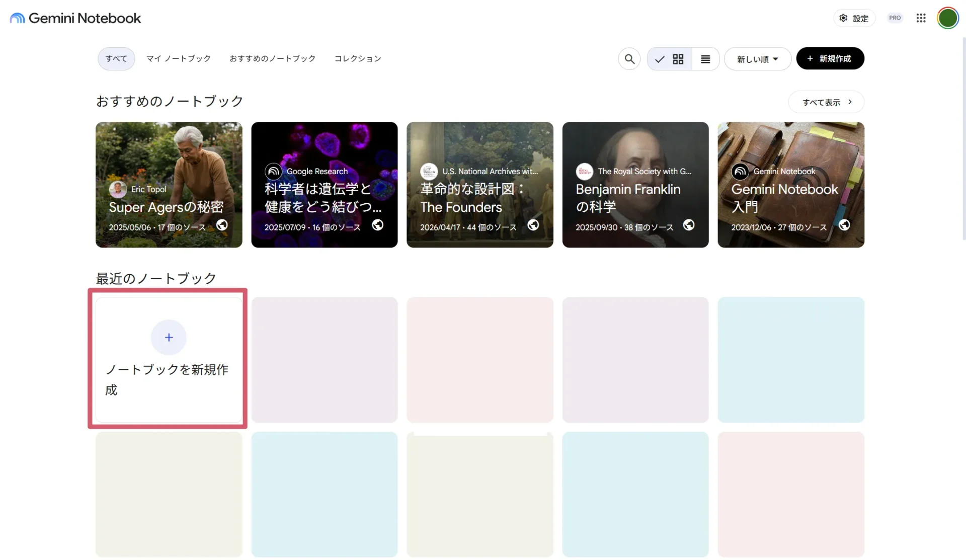Click the 2025/05/06 · 17 個のソース text

(x=157, y=227)
